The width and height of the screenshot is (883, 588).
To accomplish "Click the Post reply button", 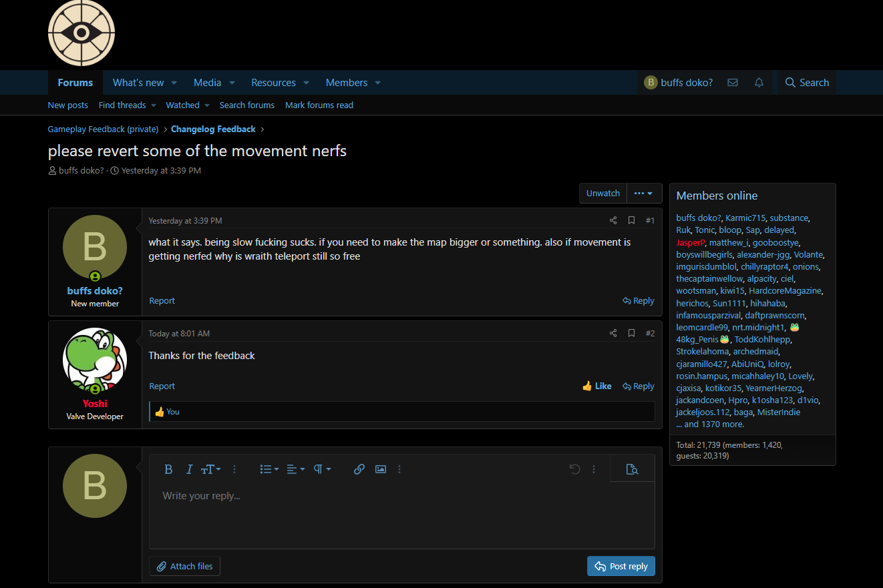I will [x=621, y=566].
